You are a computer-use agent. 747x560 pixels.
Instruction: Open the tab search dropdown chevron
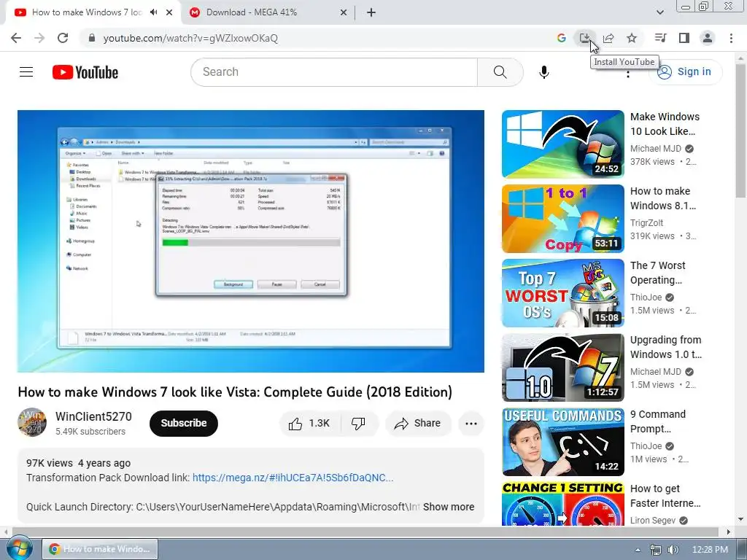tap(659, 12)
